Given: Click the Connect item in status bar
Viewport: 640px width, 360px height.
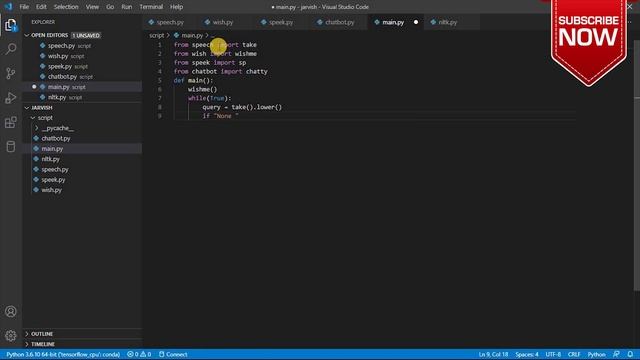Looking at the screenshot, I should [173, 354].
